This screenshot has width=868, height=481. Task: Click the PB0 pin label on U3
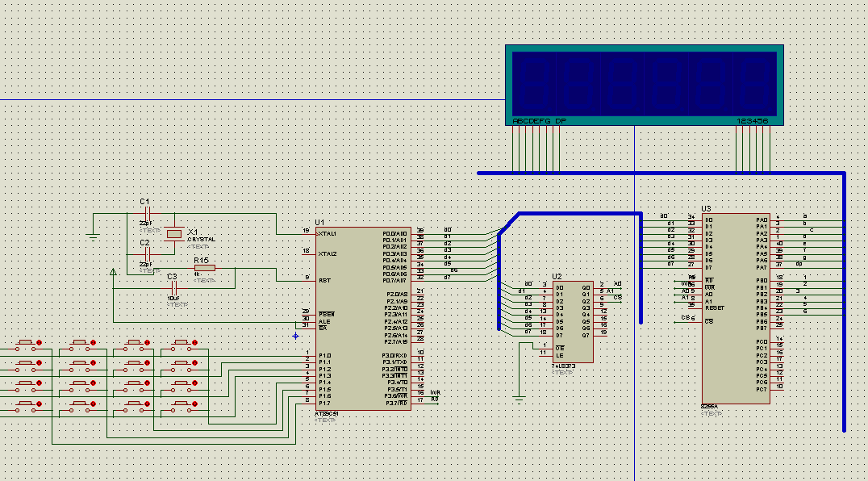click(762, 281)
